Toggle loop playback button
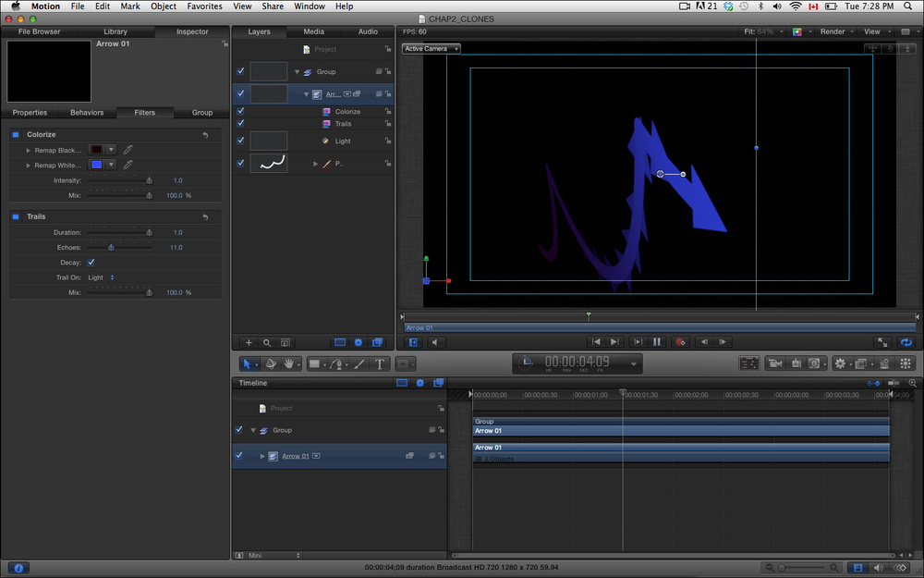The height and width of the screenshot is (578, 924). pyautogui.click(x=906, y=342)
